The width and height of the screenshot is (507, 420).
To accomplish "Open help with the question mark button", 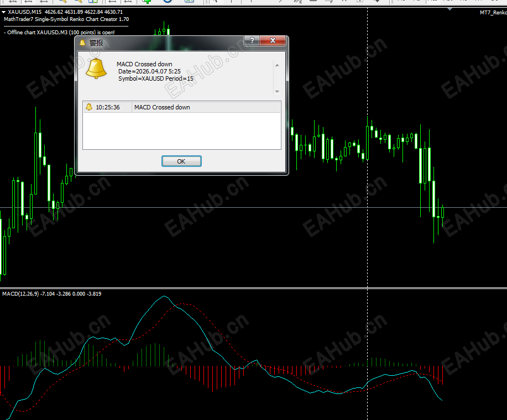I will 252,40.
